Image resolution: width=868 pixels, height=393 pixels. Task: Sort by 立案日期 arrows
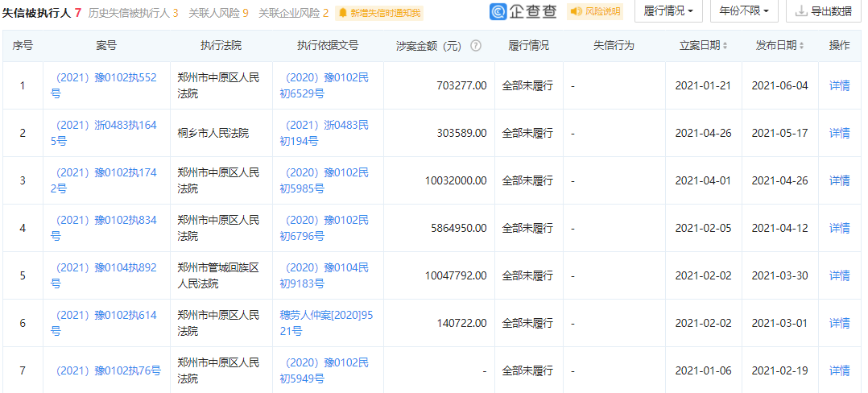pyautogui.click(x=725, y=46)
